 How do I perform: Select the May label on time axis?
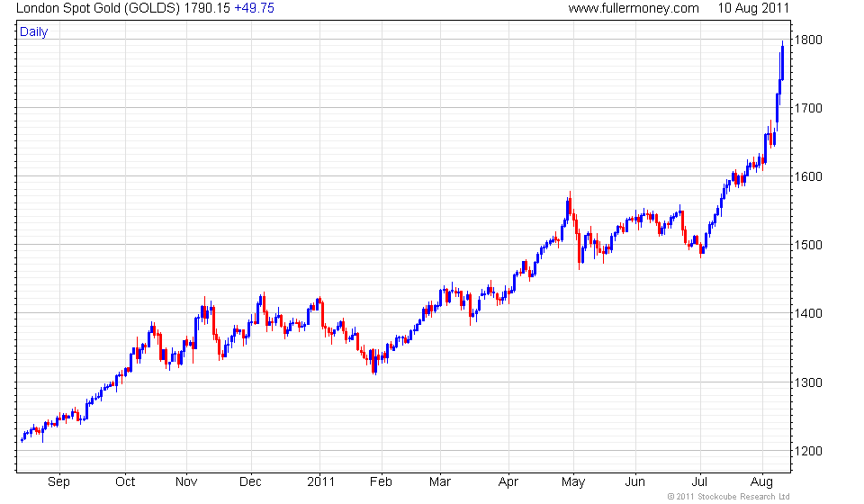point(573,481)
